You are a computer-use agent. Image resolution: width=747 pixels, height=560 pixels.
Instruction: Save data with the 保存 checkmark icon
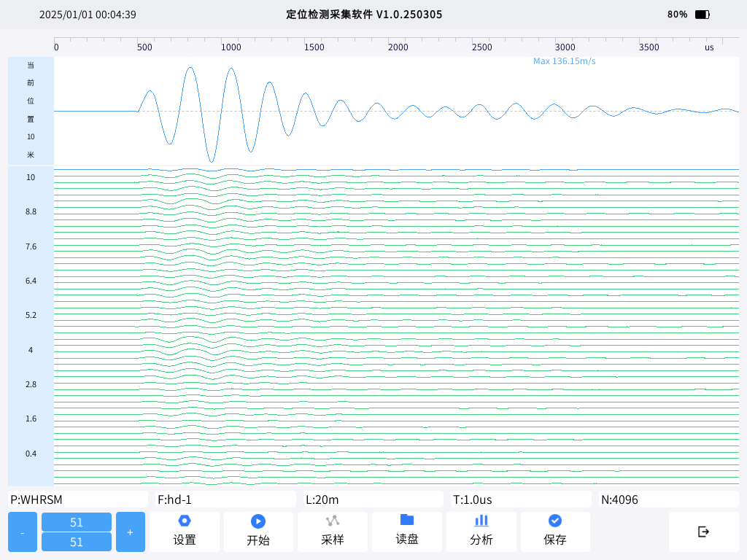[x=555, y=521]
